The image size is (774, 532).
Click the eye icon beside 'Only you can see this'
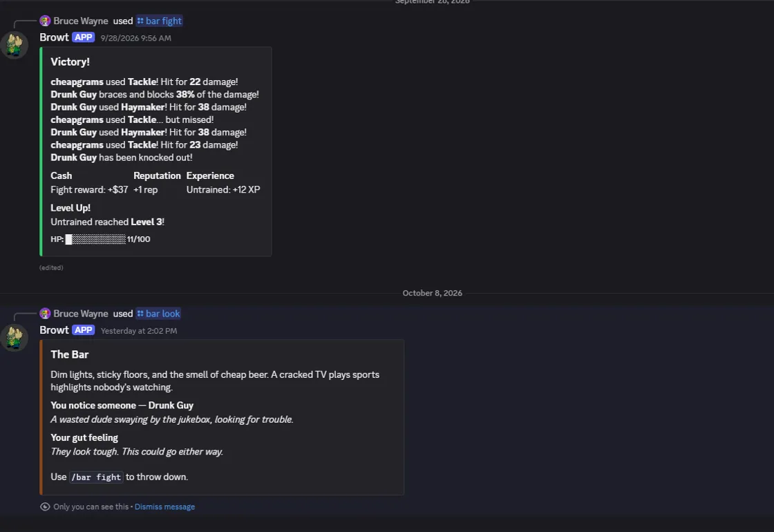(45, 507)
